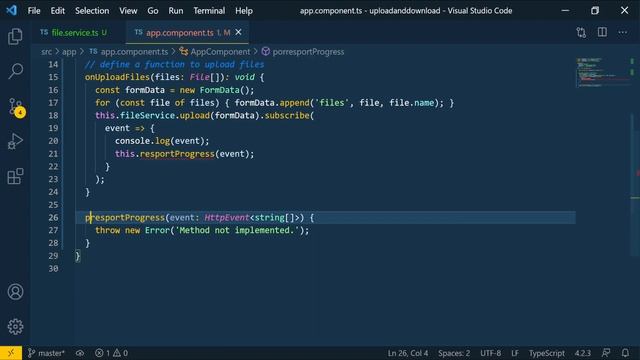Image resolution: width=640 pixels, height=360 pixels.
Task: Open the View menu
Action: coord(128,11)
